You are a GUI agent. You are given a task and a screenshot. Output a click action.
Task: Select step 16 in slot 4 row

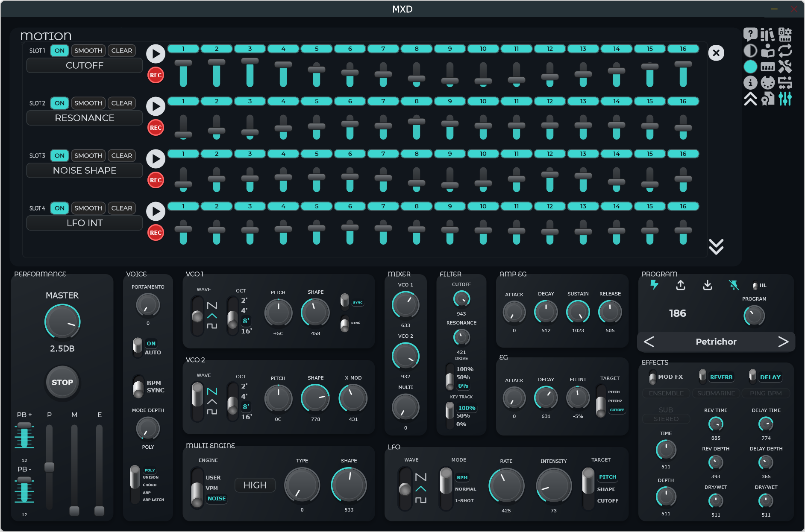[x=683, y=206]
